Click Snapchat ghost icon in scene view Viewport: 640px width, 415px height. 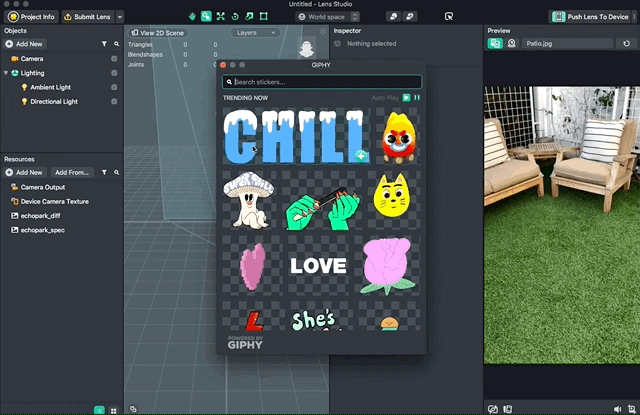[307, 47]
